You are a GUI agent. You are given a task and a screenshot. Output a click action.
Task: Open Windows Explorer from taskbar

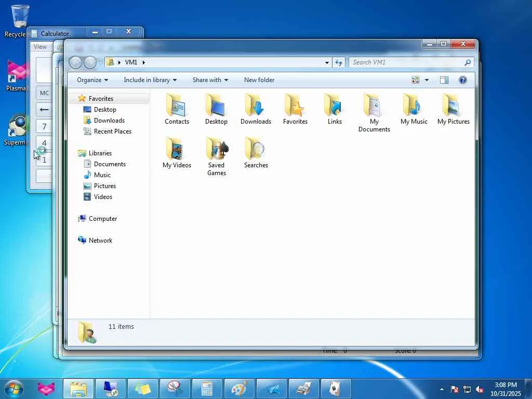click(79, 389)
